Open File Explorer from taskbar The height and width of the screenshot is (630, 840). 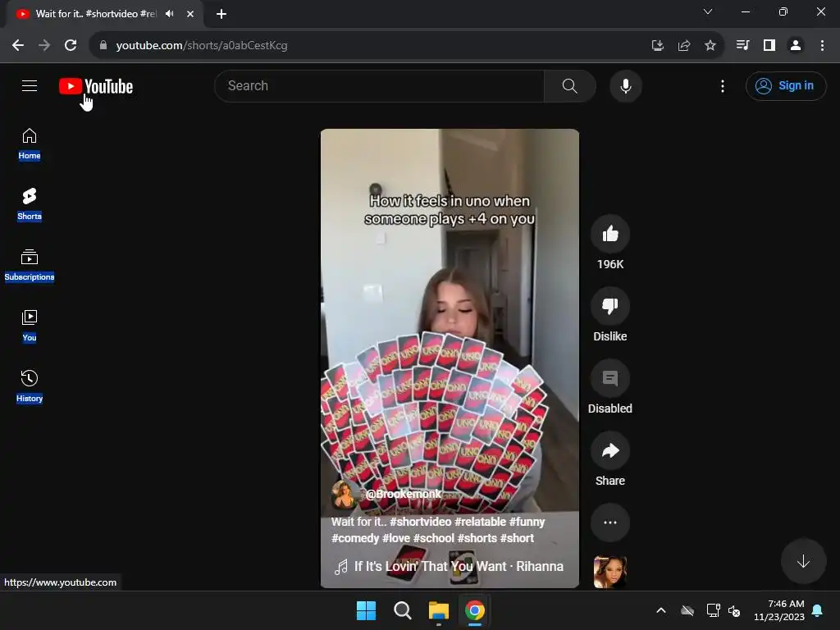click(439, 610)
